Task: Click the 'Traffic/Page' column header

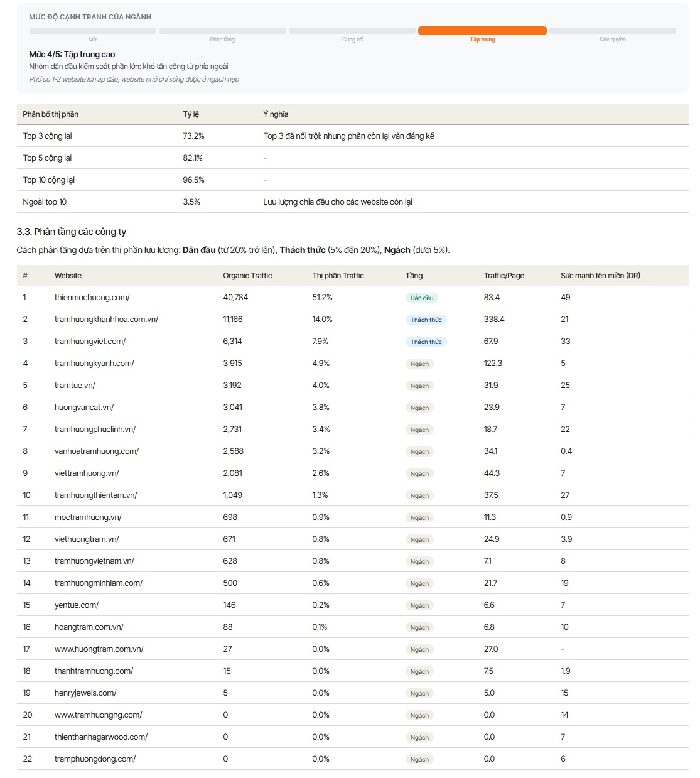Action: 504,276
